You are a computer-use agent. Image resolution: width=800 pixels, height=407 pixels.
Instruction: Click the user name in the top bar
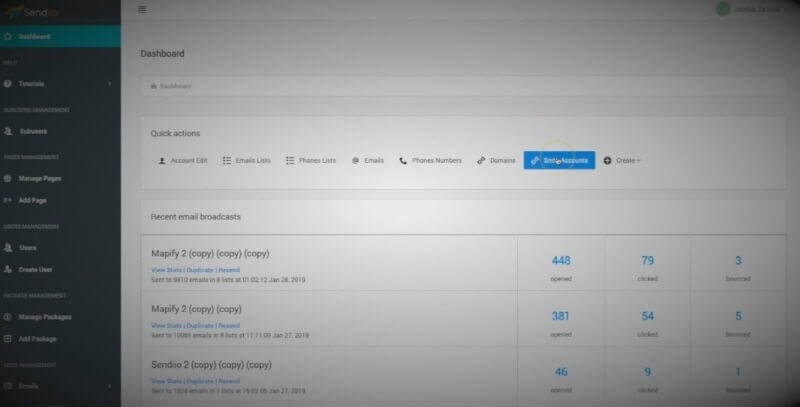point(757,9)
